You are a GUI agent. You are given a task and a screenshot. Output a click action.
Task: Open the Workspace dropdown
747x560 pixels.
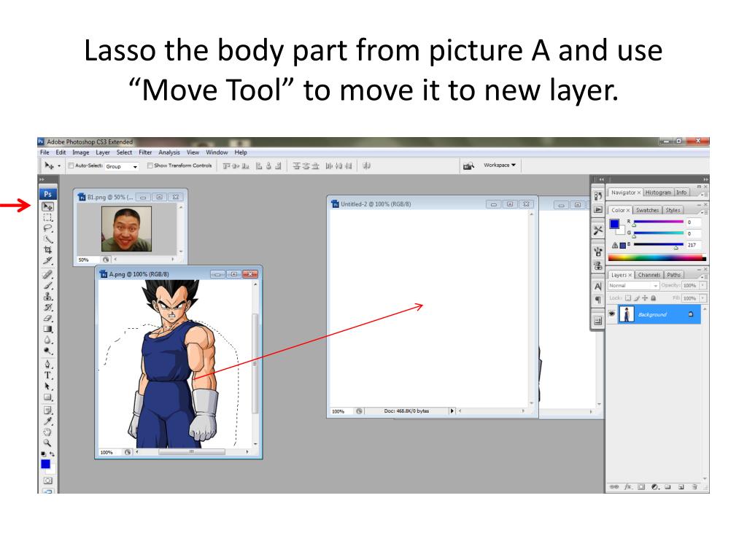pyautogui.click(x=500, y=166)
